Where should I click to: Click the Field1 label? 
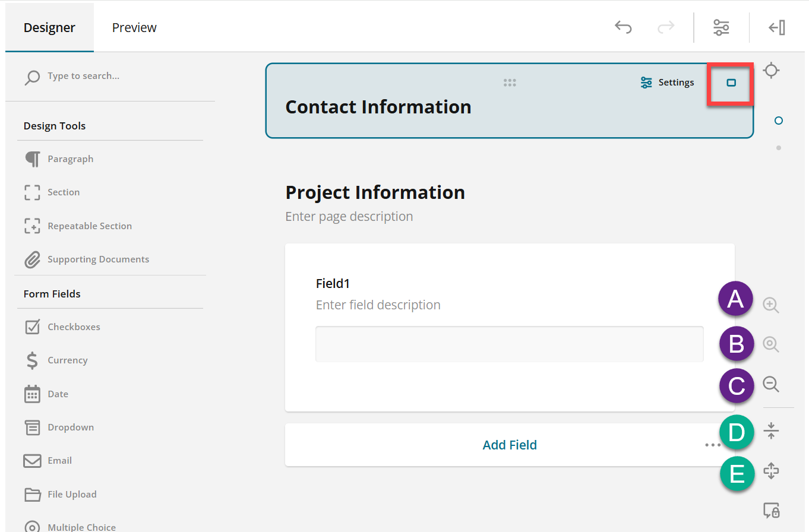333,284
